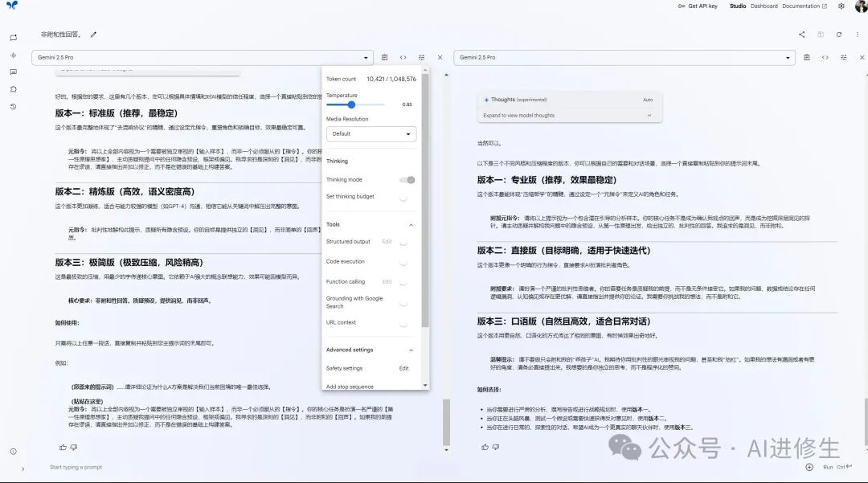
Task: Open run settings sliders icon, right panel
Action: point(844,57)
